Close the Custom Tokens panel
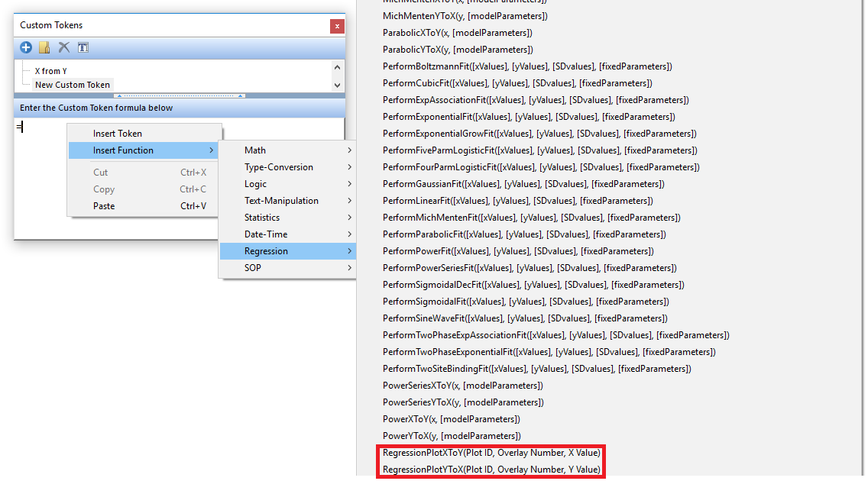 coord(337,26)
